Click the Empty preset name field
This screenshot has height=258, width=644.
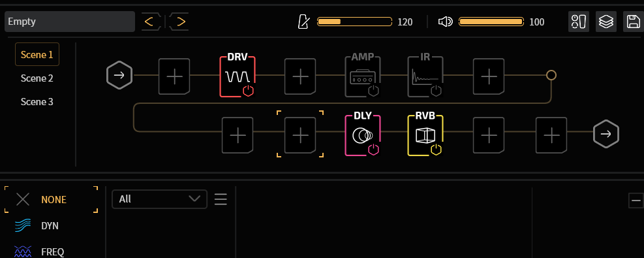[x=70, y=22]
